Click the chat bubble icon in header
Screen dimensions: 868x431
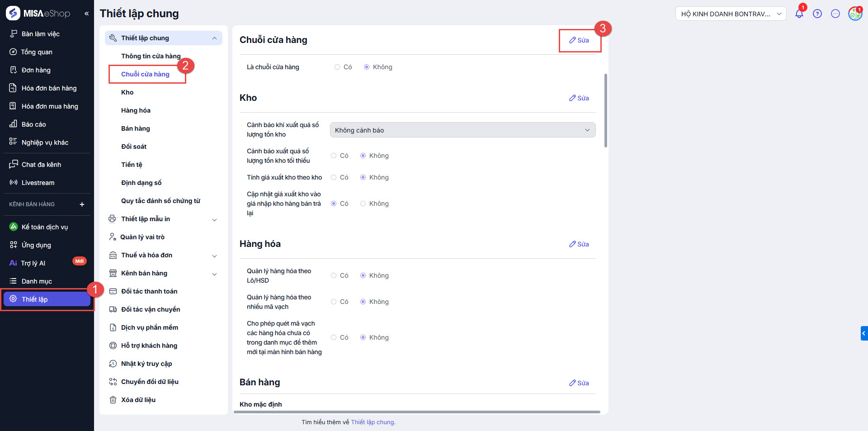coord(835,14)
